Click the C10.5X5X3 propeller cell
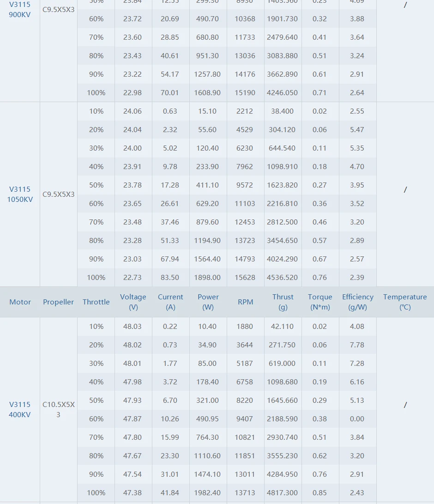Screen dimensions: 434x504 (58, 409)
